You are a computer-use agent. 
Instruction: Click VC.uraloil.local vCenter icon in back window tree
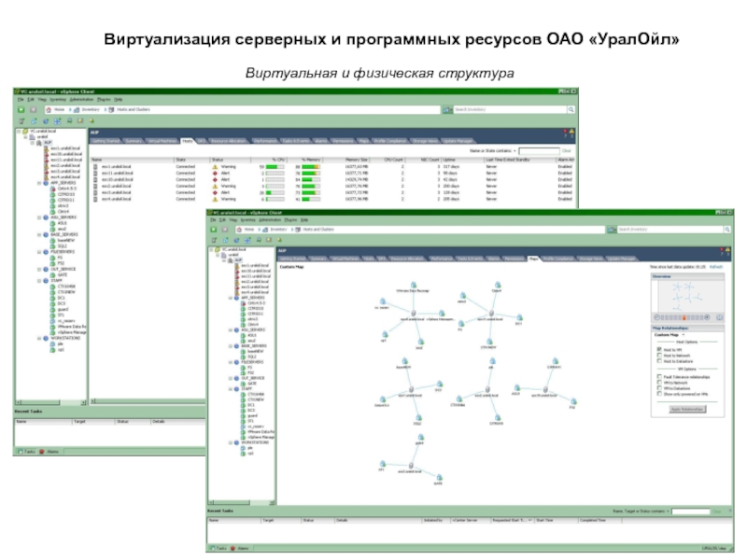coord(25,131)
